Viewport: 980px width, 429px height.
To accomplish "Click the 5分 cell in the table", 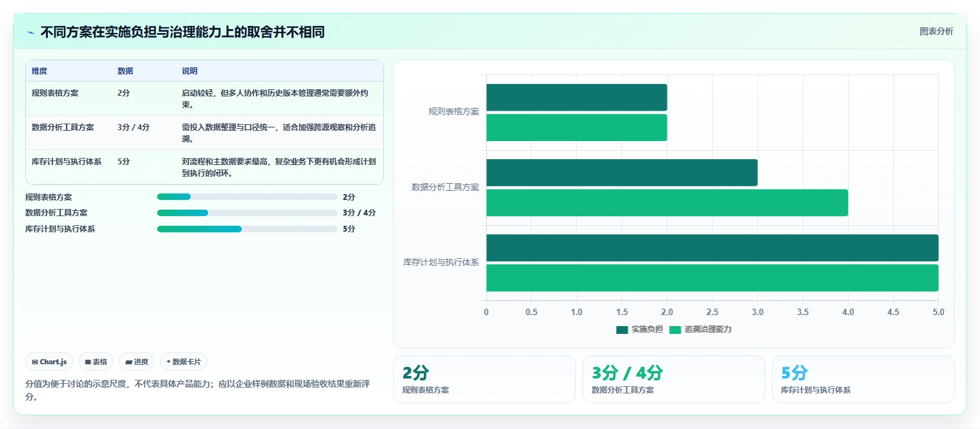I will 123,161.
